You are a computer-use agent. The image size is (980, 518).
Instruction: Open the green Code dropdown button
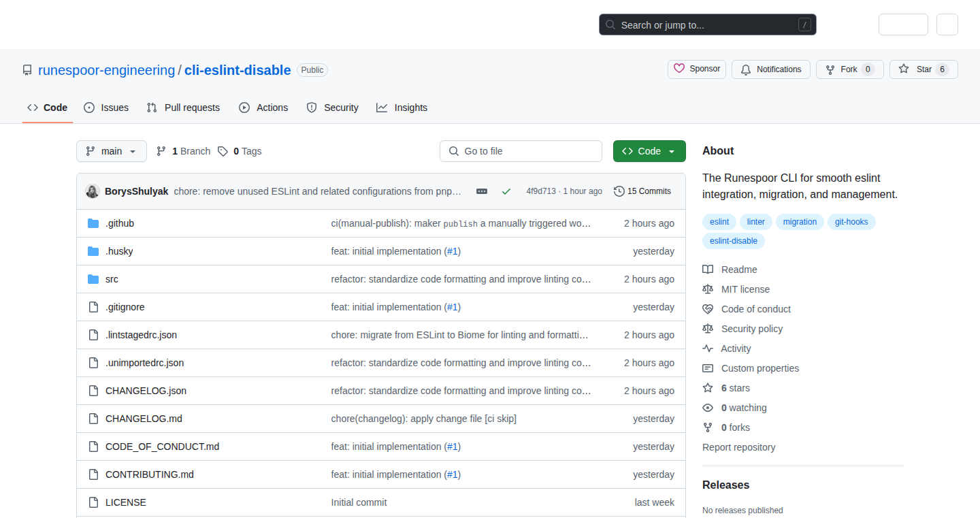coord(649,151)
